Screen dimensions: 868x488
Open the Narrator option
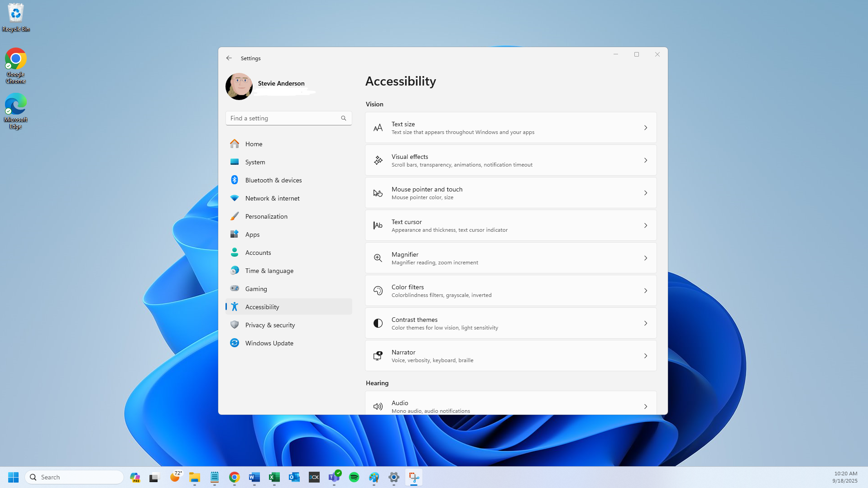[511, 356]
